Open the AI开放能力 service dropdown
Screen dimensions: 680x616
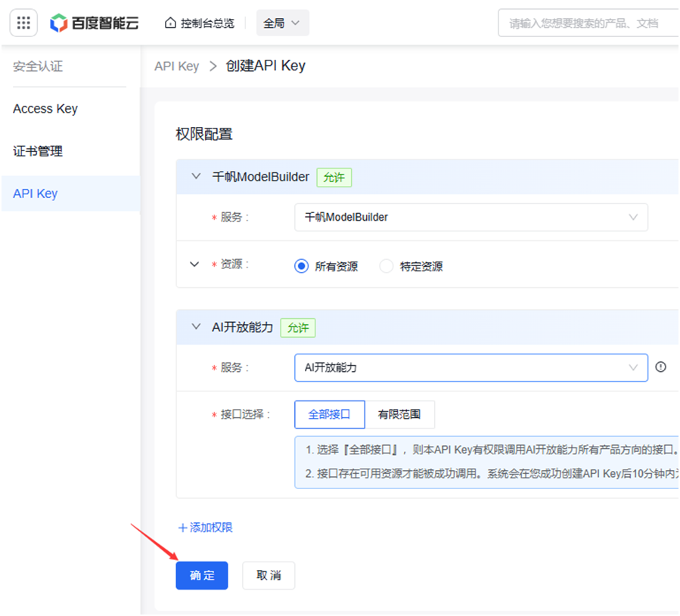click(471, 367)
